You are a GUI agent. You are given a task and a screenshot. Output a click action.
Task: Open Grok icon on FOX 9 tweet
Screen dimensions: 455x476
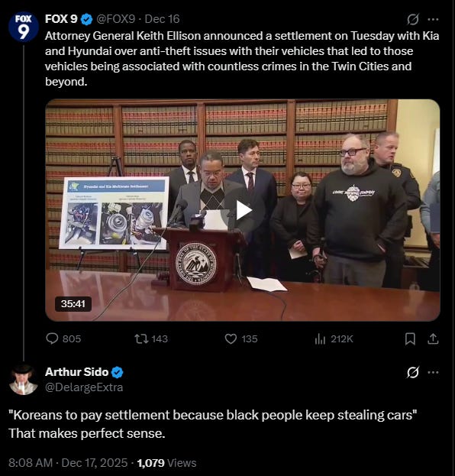click(x=413, y=19)
